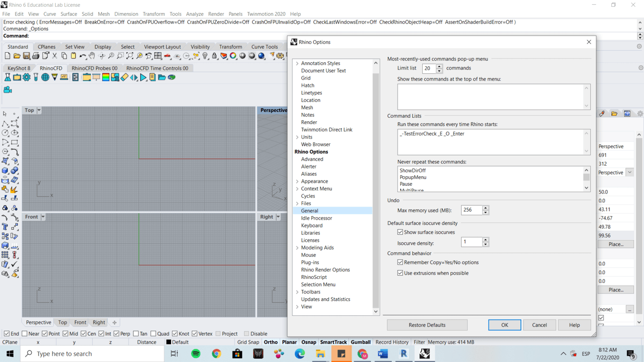Screen dimensions: 644x362
Task: Click the Box solid tool icon
Action: coord(5,170)
